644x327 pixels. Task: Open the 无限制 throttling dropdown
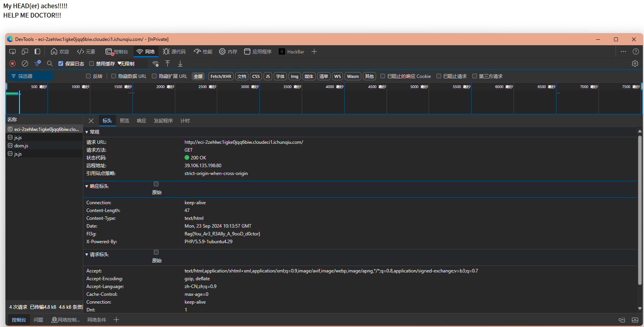click(x=132, y=64)
